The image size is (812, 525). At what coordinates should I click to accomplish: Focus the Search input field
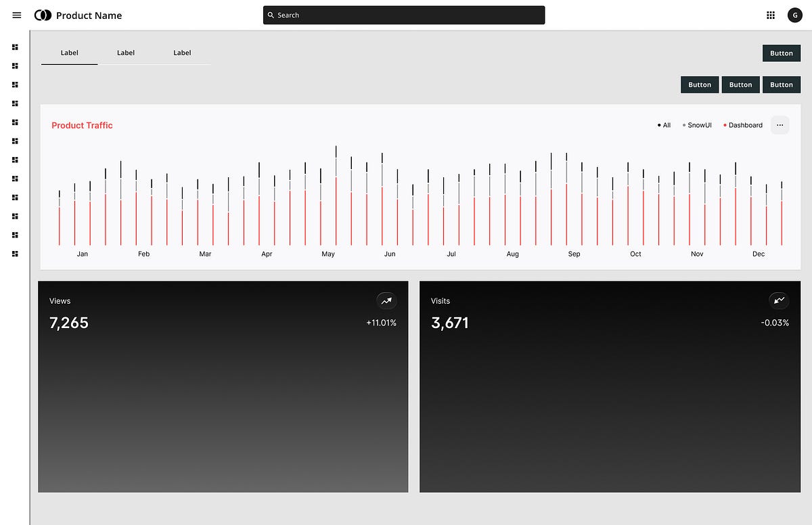point(404,15)
